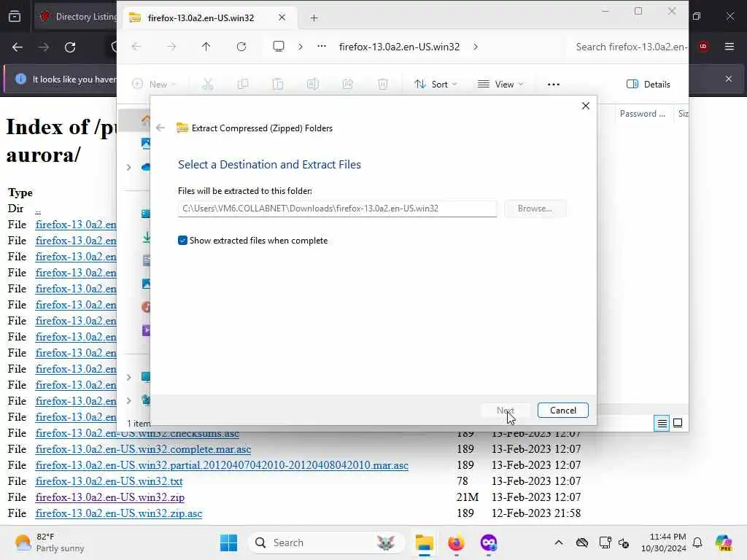Open the Firefox hamburger application menu
The height and width of the screenshot is (560, 747).
(x=729, y=47)
